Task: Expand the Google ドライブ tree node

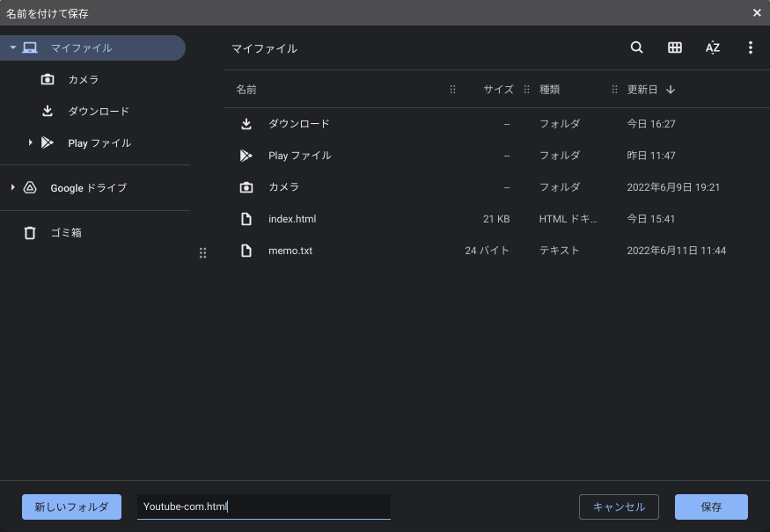Action: [12, 188]
